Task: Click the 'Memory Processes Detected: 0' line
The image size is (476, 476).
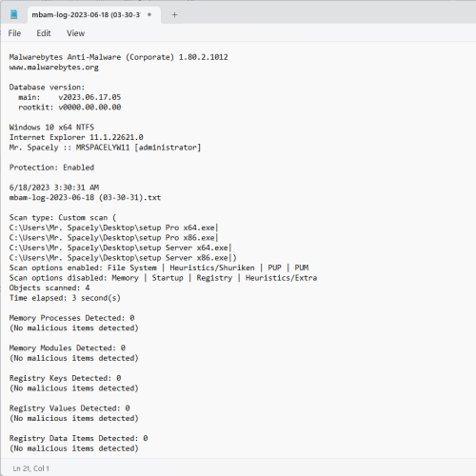Action: [71, 318]
